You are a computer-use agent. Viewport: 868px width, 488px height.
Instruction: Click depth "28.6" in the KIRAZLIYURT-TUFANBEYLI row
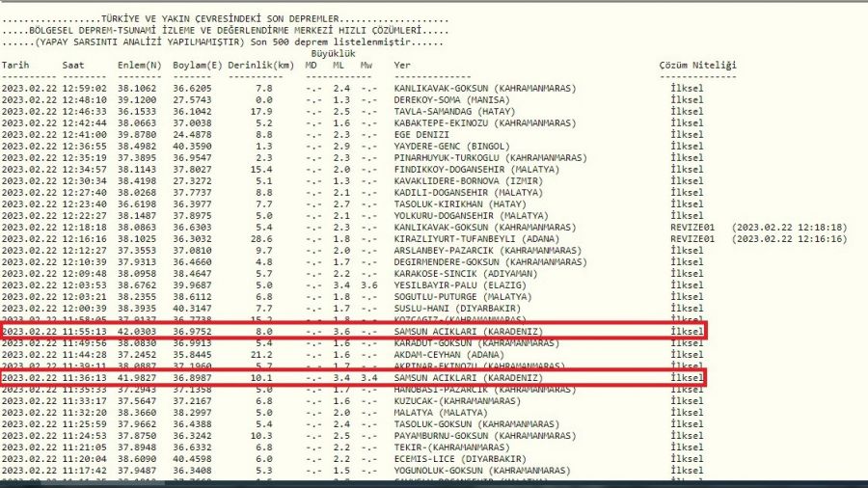261,239
